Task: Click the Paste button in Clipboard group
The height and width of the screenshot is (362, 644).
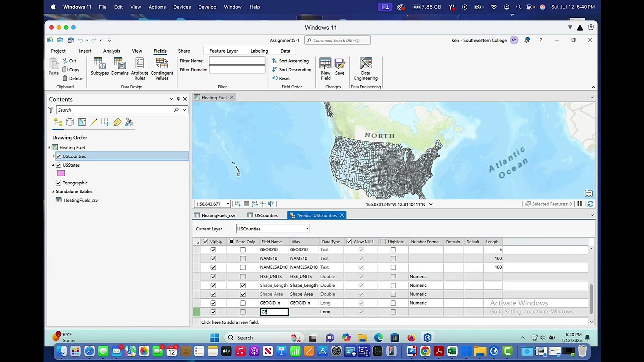Action: click(53, 67)
